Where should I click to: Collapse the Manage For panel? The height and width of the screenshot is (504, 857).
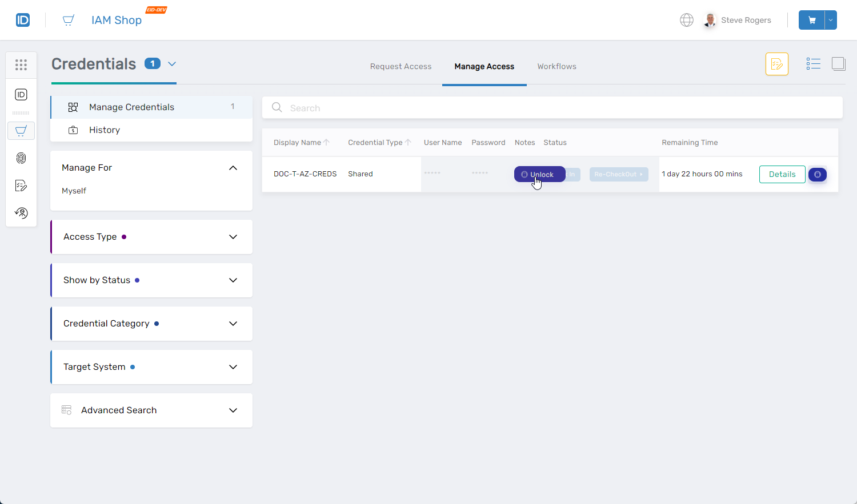[233, 168]
